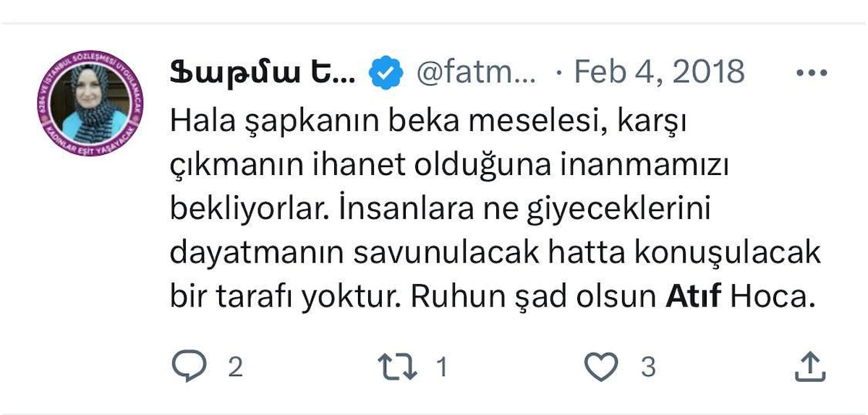Like the tweet with the heart icon

pyautogui.click(x=601, y=367)
